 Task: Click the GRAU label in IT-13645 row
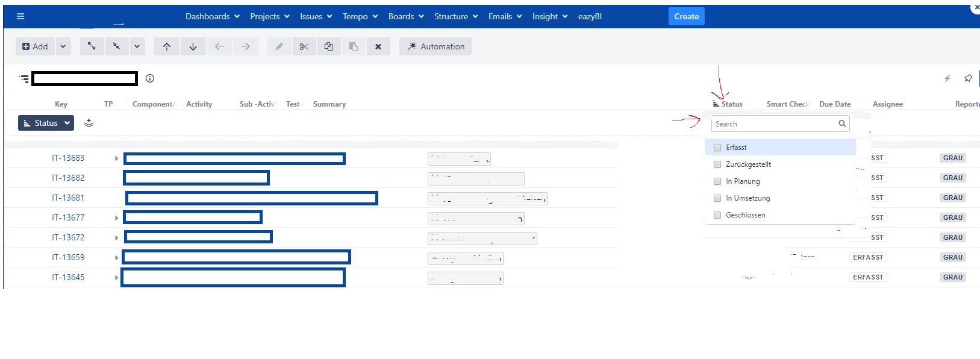953,277
